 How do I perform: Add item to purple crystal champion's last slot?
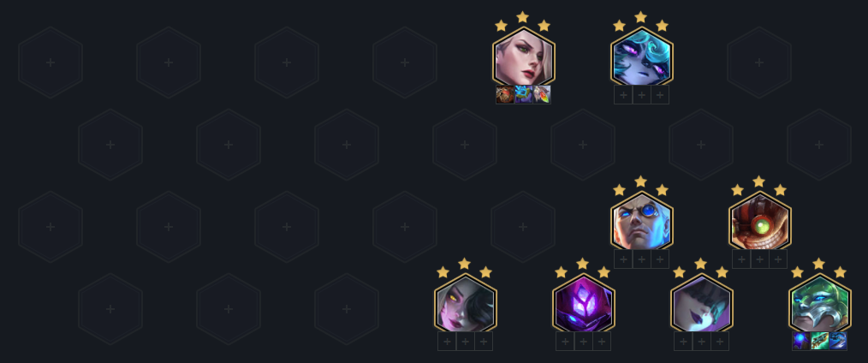(602, 341)
